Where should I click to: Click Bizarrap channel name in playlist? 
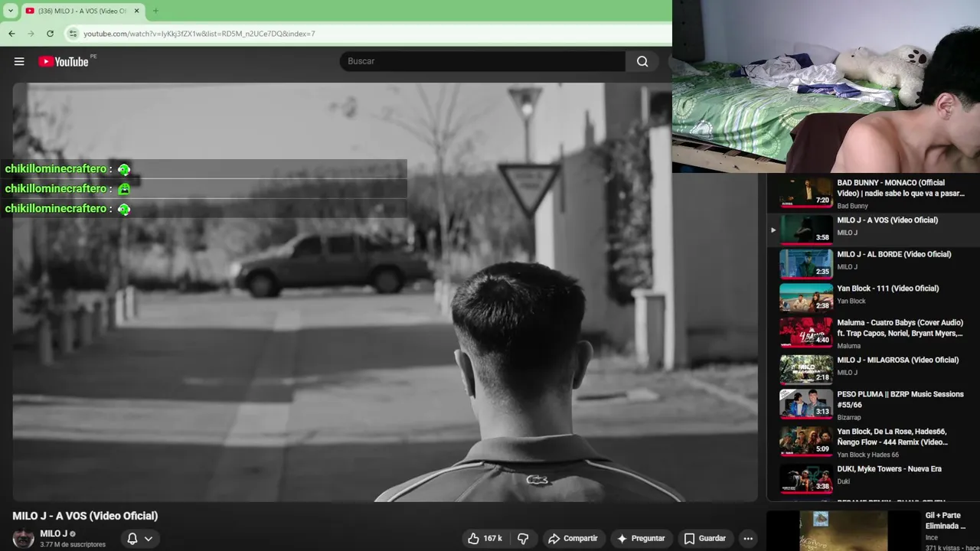849,417
